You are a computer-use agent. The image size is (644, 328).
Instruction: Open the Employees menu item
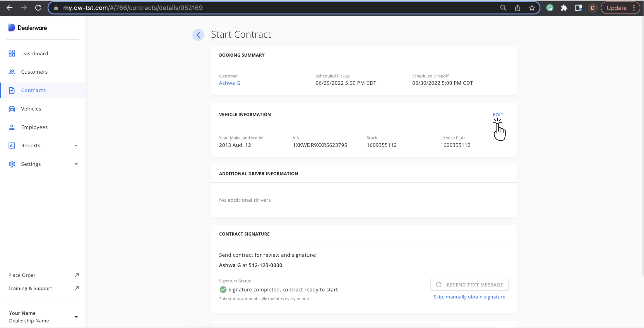(x=43, y=127)
